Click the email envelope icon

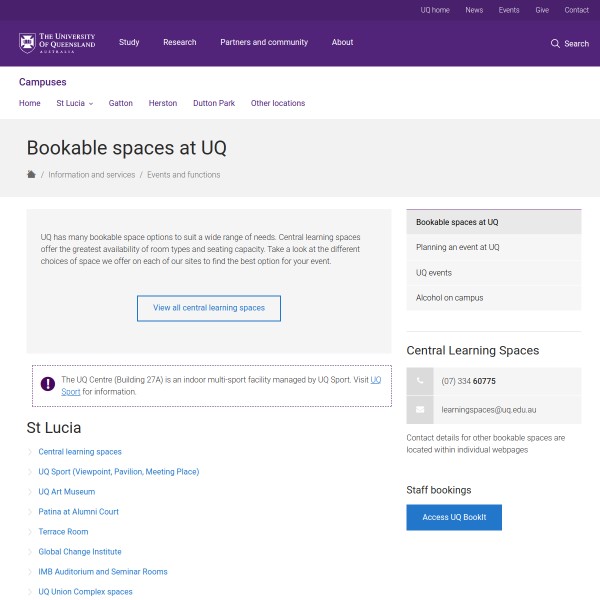tap(419, 410)
